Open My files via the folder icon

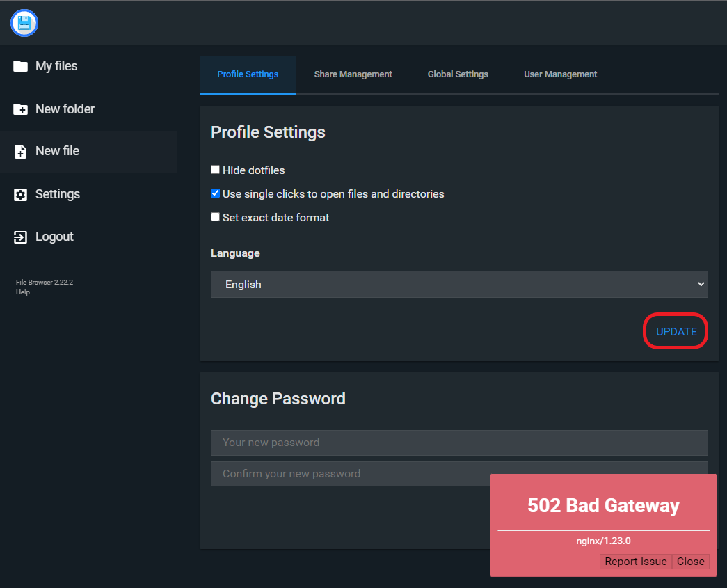(19, 65)
